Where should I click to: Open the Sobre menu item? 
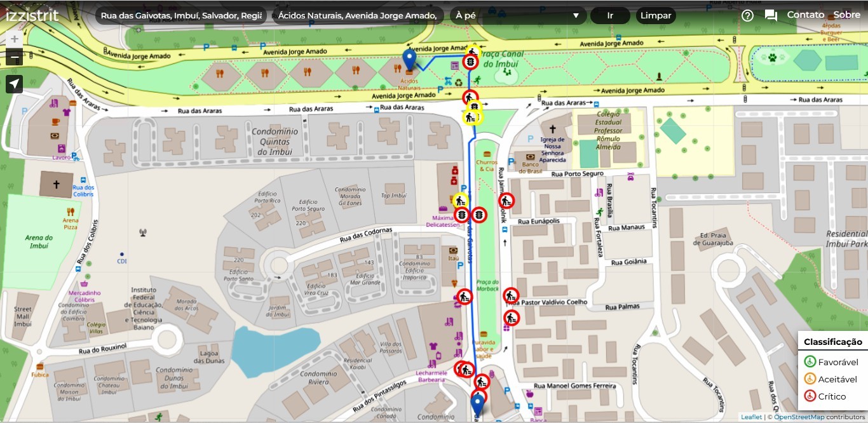click(x=846, y=15)
